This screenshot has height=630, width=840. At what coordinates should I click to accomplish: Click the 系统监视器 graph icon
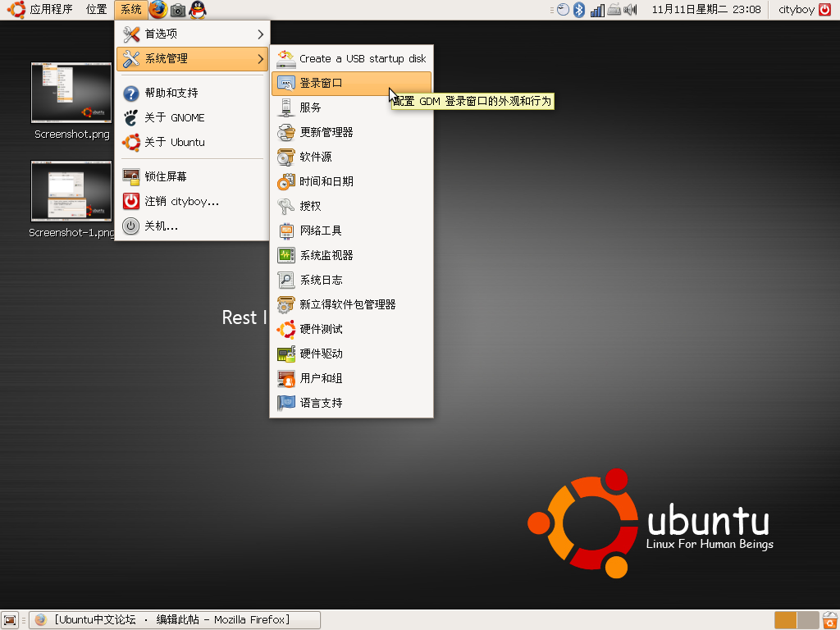286,256
